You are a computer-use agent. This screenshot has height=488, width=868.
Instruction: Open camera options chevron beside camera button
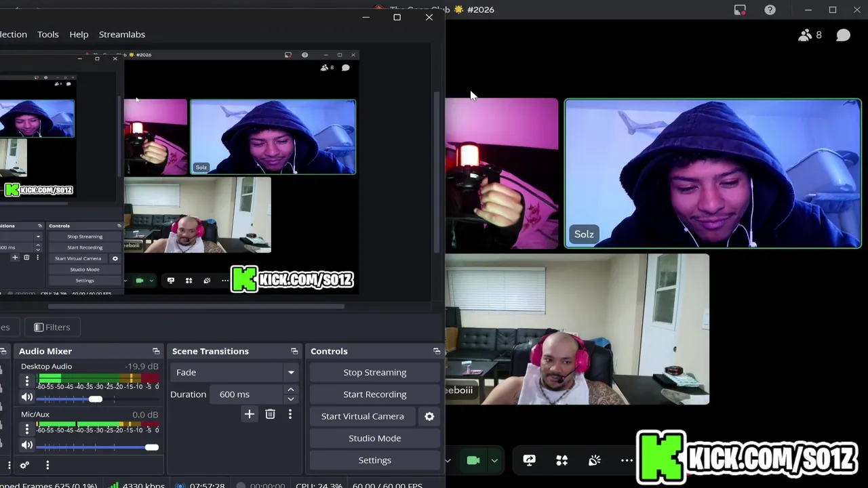[x=494, y=460]
